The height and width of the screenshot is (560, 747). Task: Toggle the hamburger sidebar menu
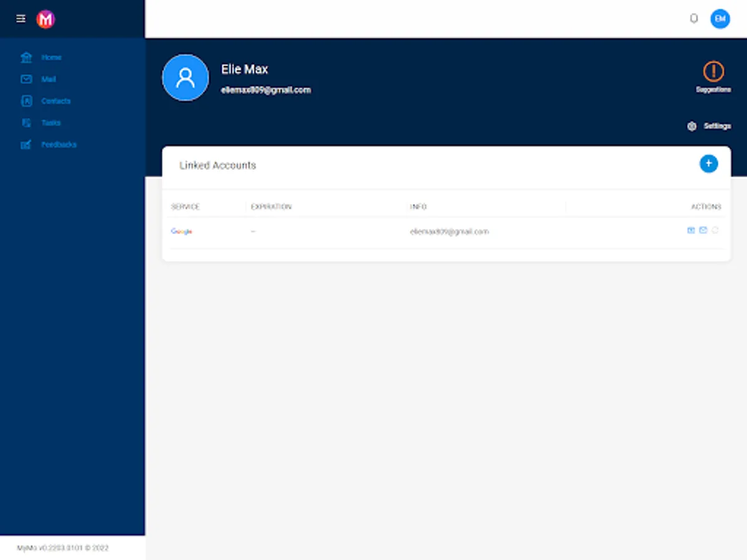point(21,19)
